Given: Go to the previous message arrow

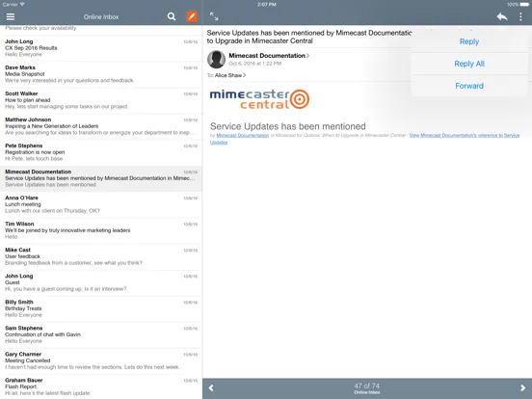Looking at the screenshot, I should (211, 387).
